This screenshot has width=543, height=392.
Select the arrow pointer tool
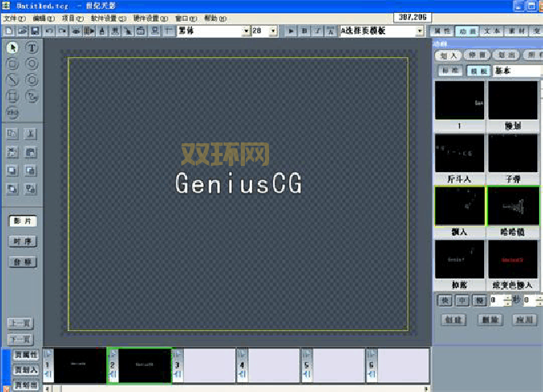[x=12, y=47]
